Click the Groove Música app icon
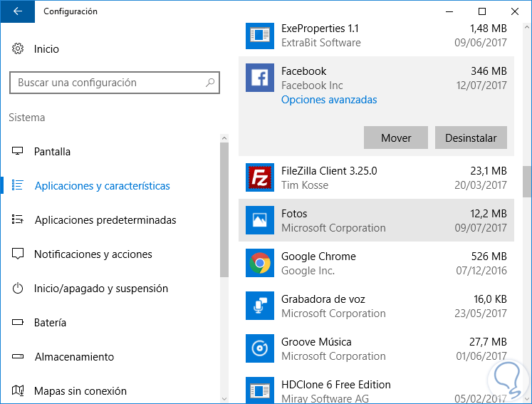Viewport: 532px width, 404px height. (x=259, y=348)
